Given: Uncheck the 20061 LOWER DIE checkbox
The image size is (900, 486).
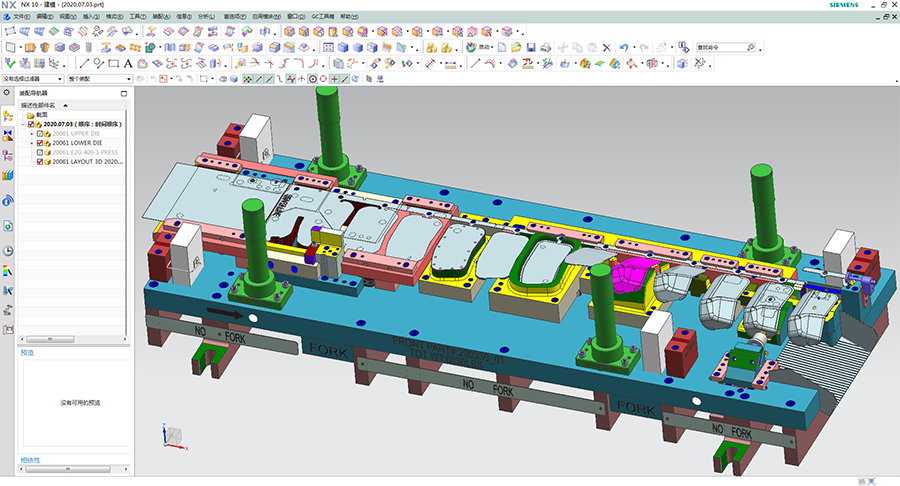Looking at the screenshot, I should [x=40, y=143].
